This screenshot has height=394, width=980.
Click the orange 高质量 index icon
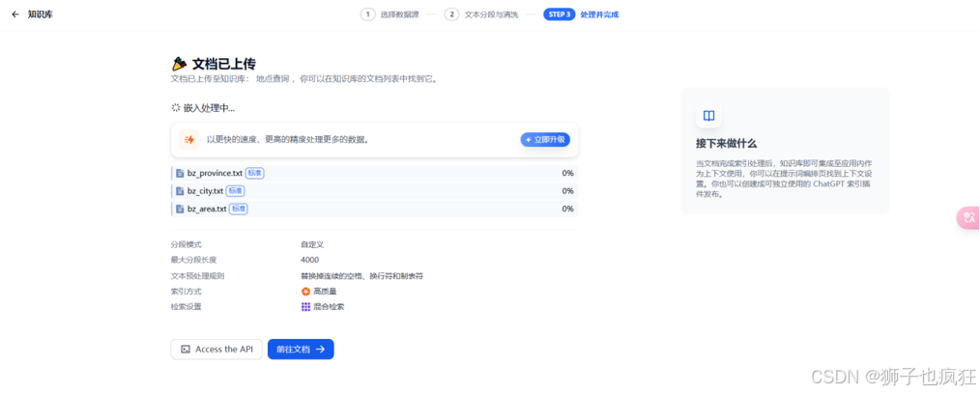pos(305,291)
